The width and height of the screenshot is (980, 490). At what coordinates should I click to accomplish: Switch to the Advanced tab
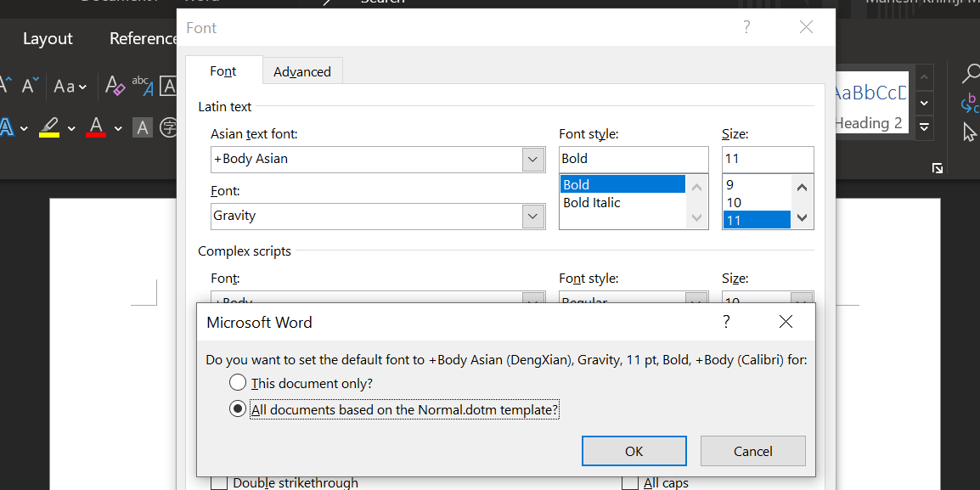coord(302,71)
